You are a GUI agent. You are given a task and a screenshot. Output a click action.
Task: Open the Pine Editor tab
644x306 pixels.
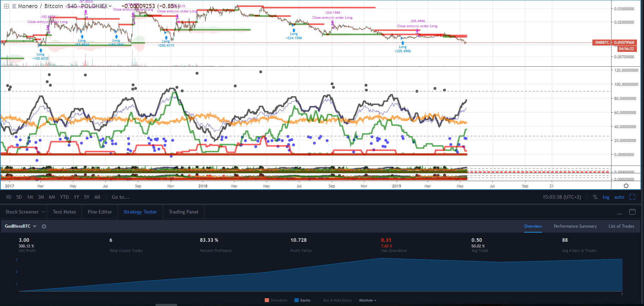coord(100,212)
